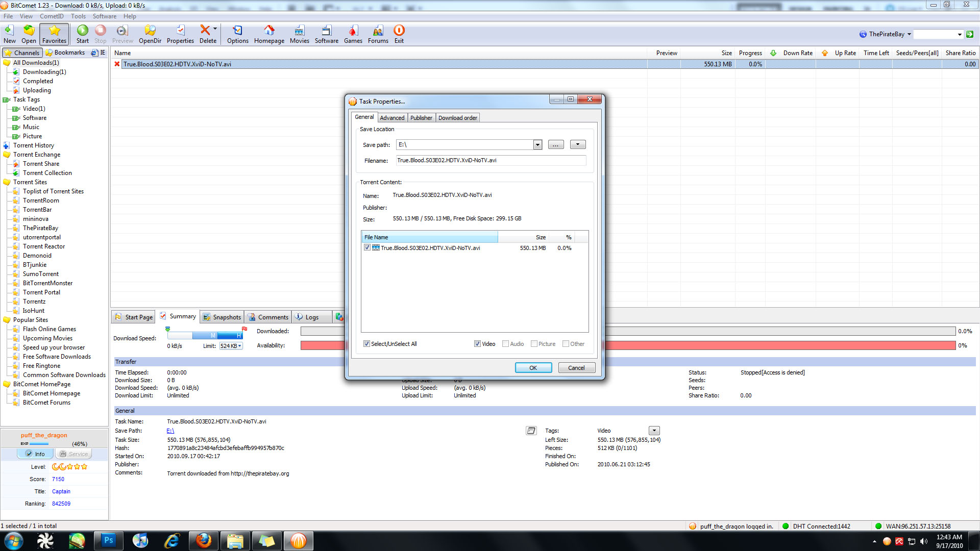Click the browse ... button for save path
The height and width of the screenshot is (551, 980).
555,145
